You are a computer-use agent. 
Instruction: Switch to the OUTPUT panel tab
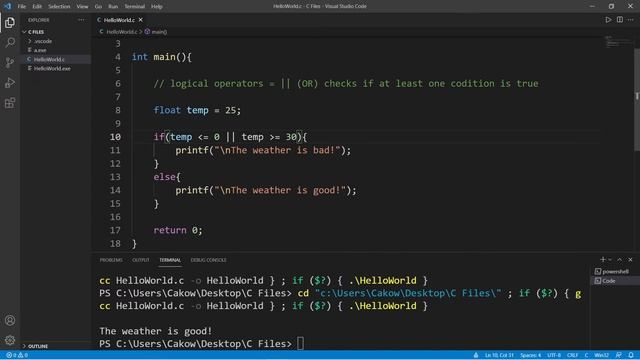tap(141, 260)
